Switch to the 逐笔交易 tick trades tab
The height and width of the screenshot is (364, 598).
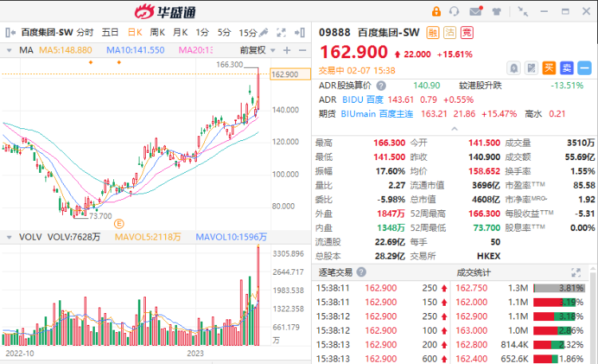click(x=335, y=272)
